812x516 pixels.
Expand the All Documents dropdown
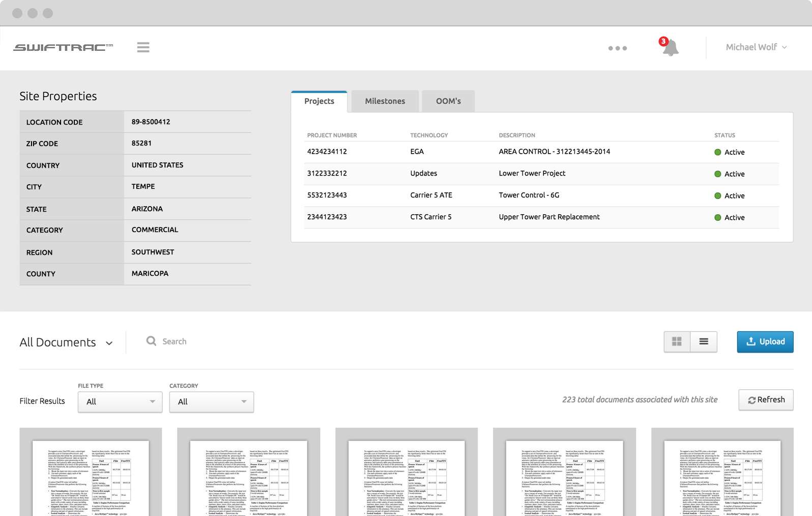point(66,342)
